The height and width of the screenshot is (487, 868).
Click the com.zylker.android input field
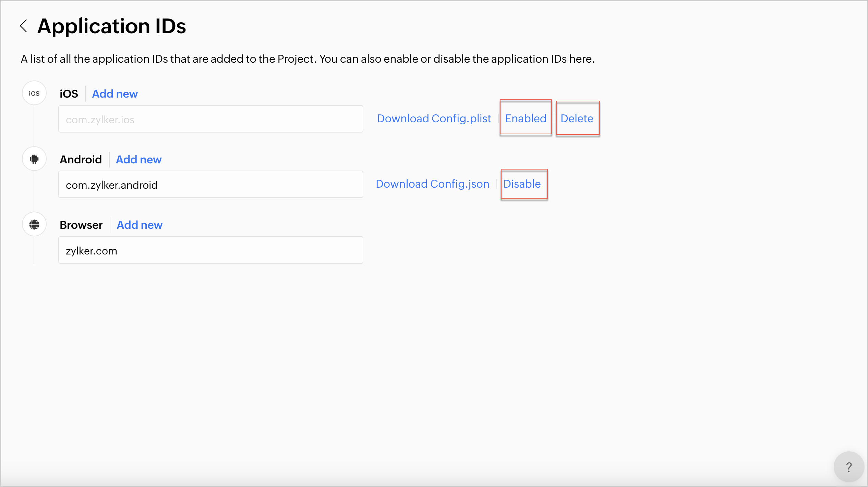pos(210,185)
